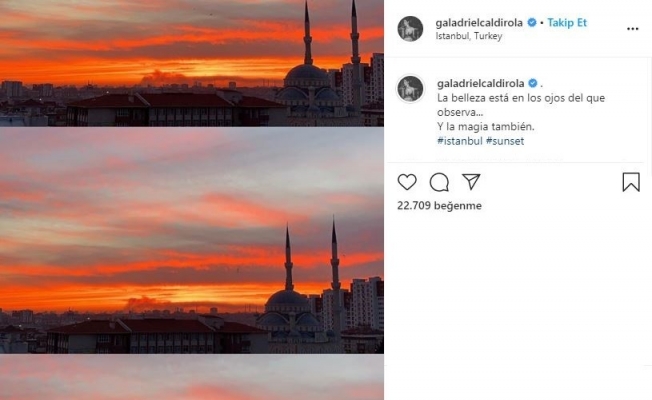
Task: Open the Istanbul, Turkey location link
Action: [x=469, y=36]
